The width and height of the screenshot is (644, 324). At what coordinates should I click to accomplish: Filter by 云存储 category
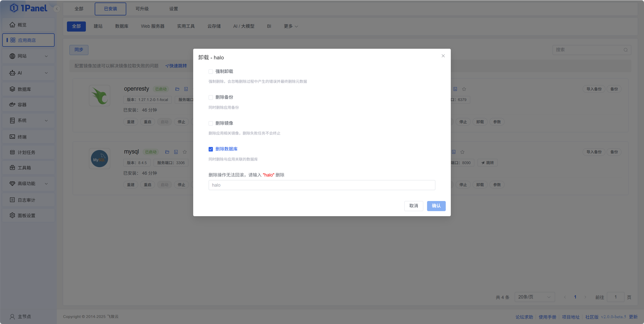tap(214, 26)
